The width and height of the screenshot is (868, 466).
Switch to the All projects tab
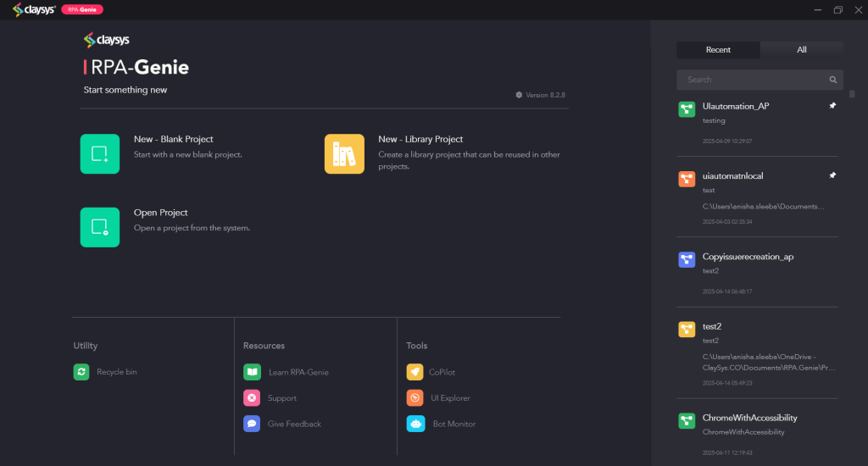click(x=802, y=50)
